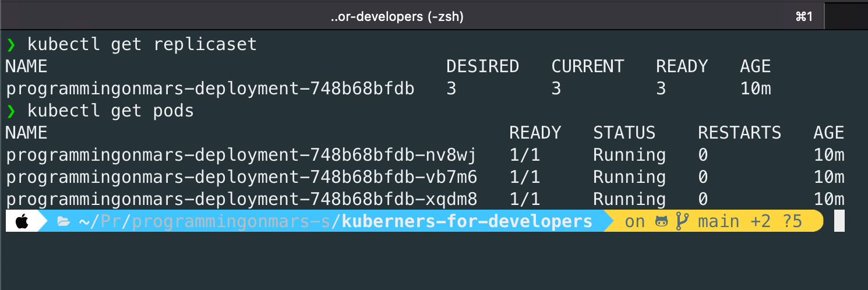Click the AGE header in replicaset table

(x=756, y=66)
